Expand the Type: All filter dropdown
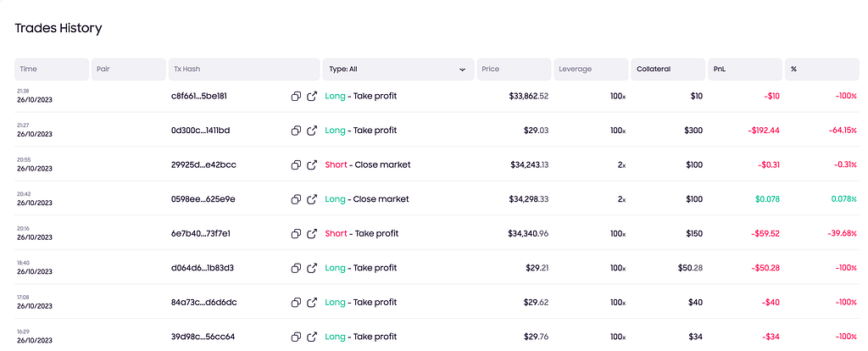The height and width of the screenshot is (351, 868). tap(398, 70)
